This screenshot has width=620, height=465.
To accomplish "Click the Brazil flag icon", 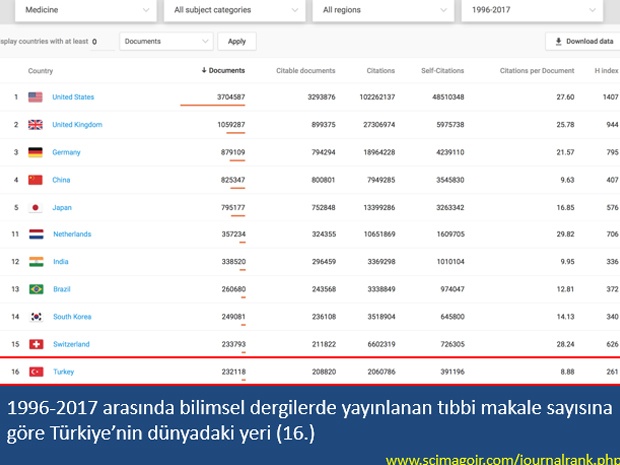I will (x=35, y=289).
